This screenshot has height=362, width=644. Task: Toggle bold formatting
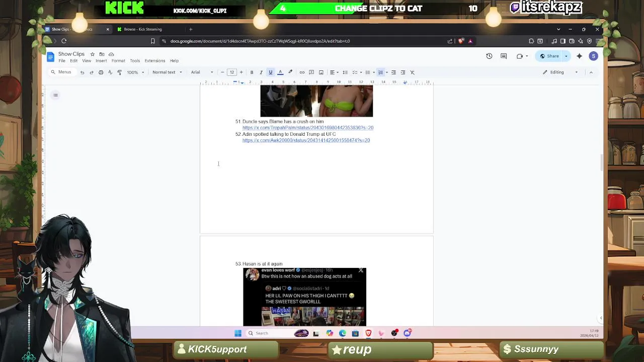[252, 72]
